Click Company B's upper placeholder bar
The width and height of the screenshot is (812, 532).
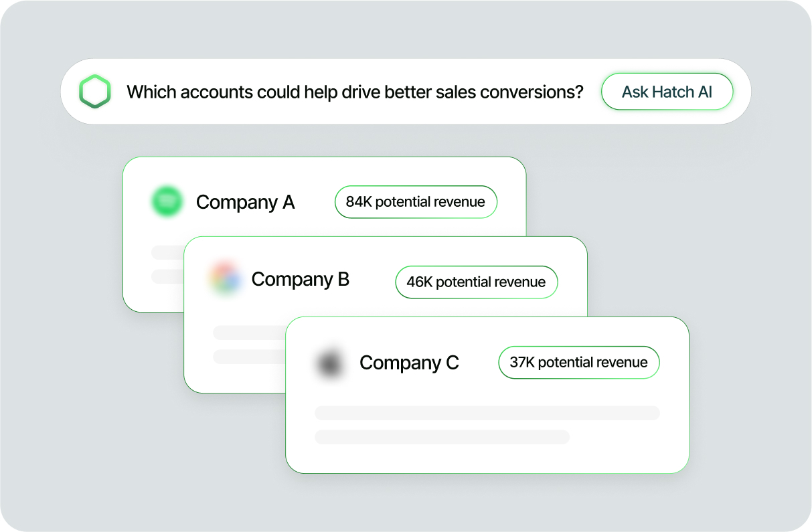pos(249,333)
